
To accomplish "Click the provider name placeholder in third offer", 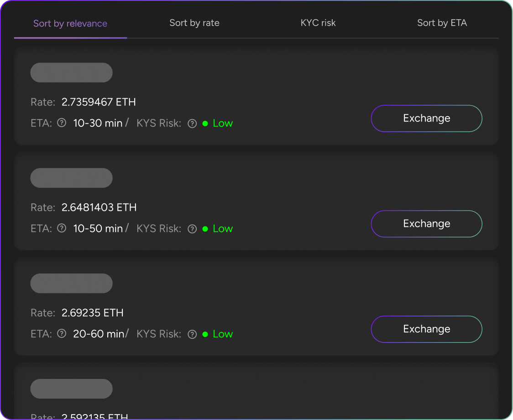I will pyautogui.click(x=71, y=283).
